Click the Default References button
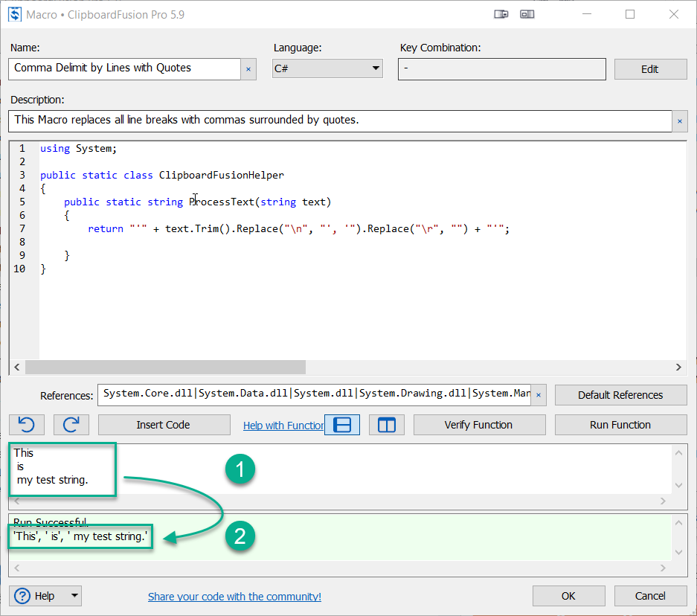This screenshot has width=697, height=616. point(620,395)
